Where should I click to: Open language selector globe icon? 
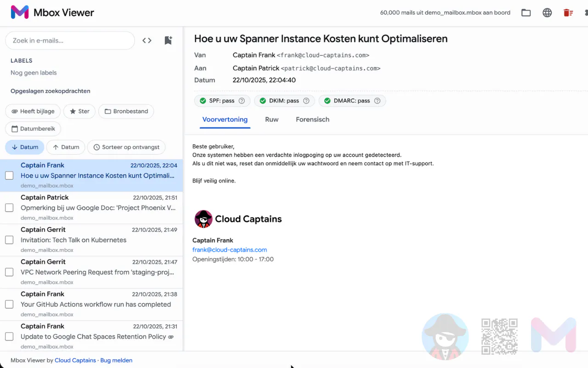coord(547,13)
